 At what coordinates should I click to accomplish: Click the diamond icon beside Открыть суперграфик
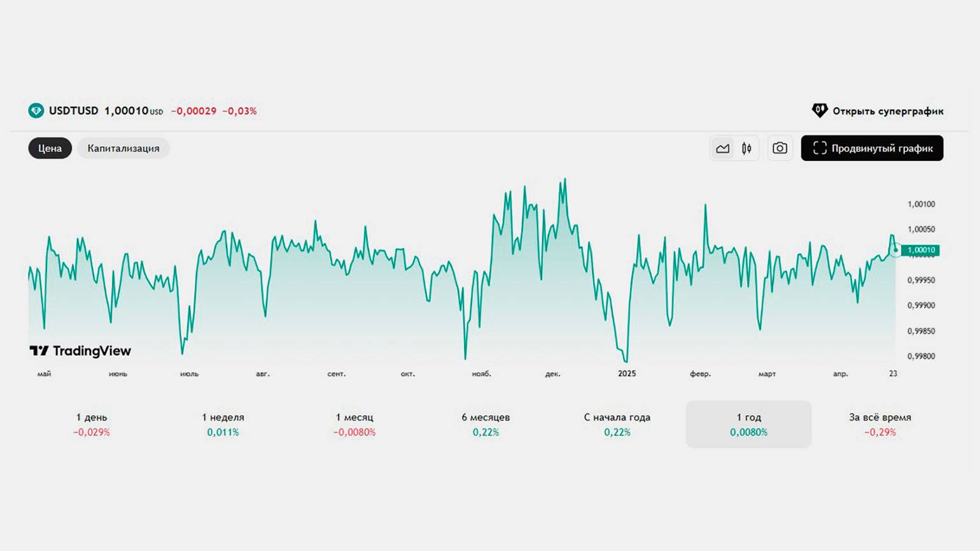(820, 111)
